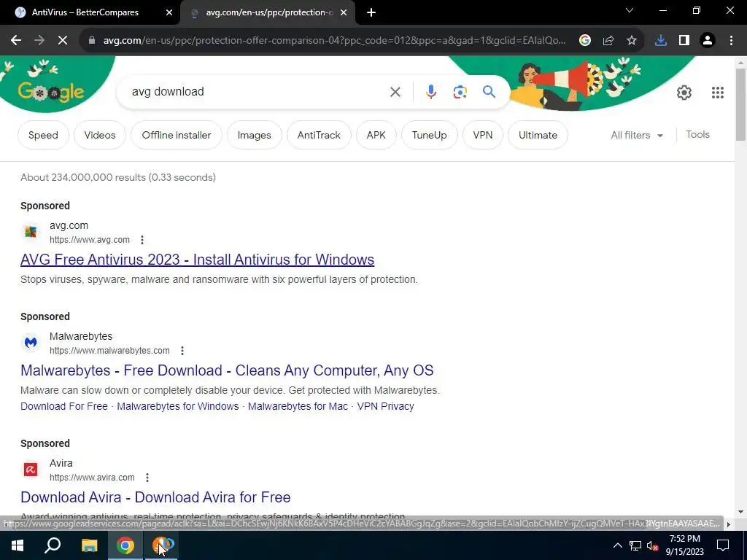Open the Google account extension icon
Screen dimensions: 747x560
[x=585, y=41]
